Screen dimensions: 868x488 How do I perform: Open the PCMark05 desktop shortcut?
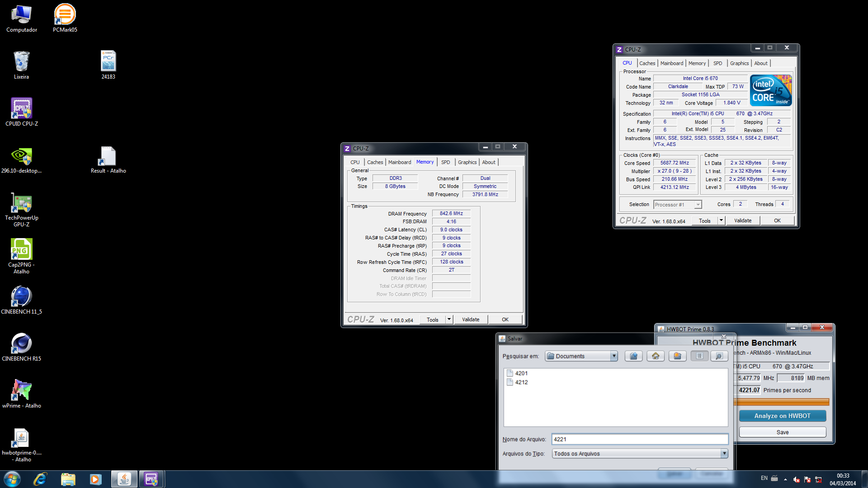pos(65,19)
